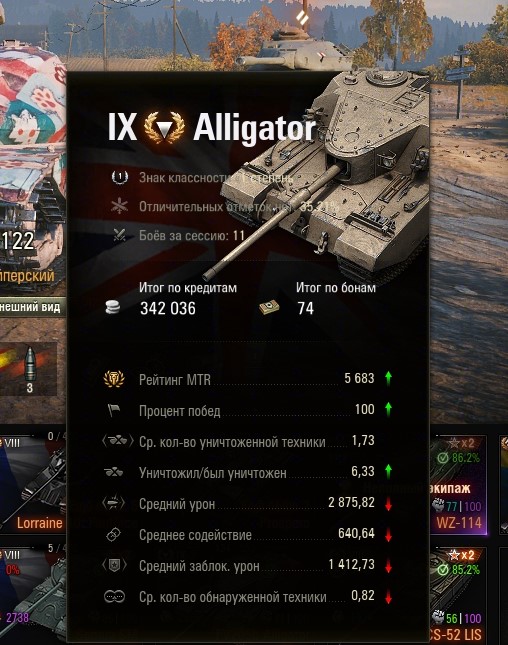Click the Итог по кредитам value 342 036
Screen dimensions: 508x645
click(x=168, y=309)
